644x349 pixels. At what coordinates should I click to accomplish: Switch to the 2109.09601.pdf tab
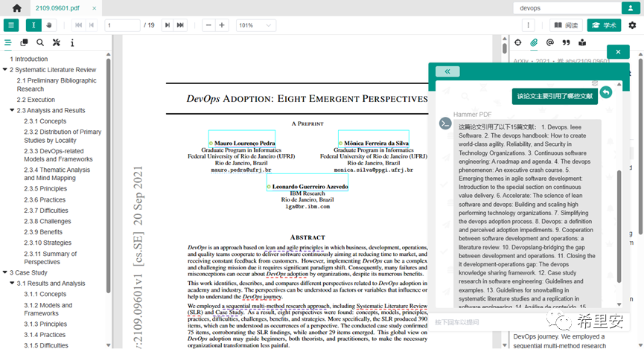click(x=57, y=8)
